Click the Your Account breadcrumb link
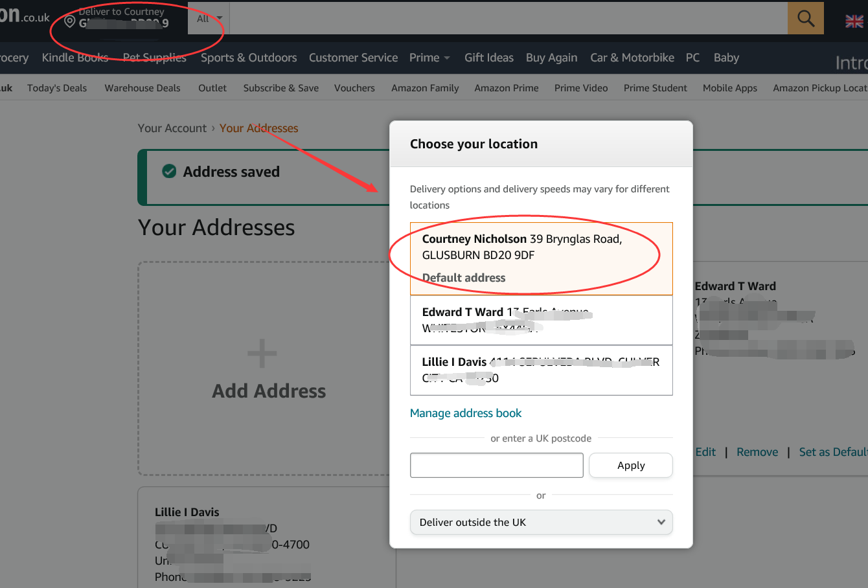This screenshot has height=588, width=868. point(172,128)
